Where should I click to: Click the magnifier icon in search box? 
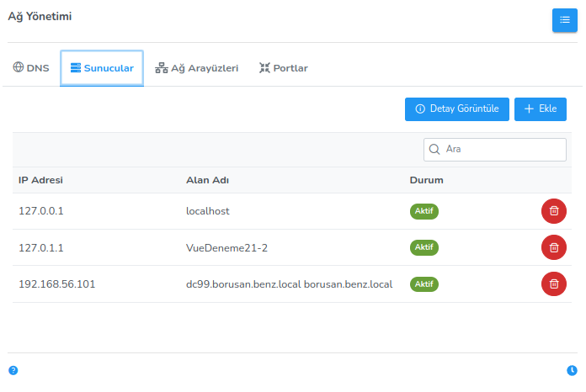pyautogui.click(x=435, y=149)
